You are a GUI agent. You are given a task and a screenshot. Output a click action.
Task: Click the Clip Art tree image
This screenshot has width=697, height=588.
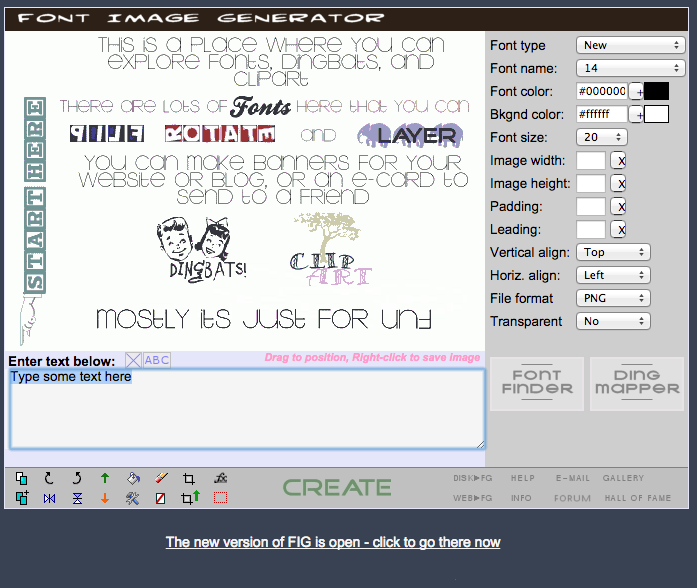tap(330, 249)
